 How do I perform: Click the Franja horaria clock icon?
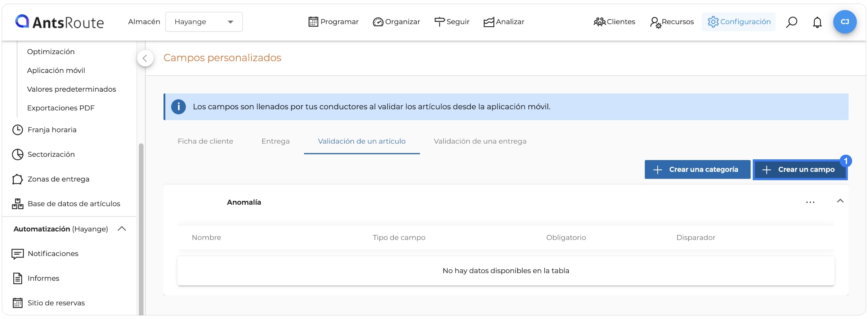point(18,130)
